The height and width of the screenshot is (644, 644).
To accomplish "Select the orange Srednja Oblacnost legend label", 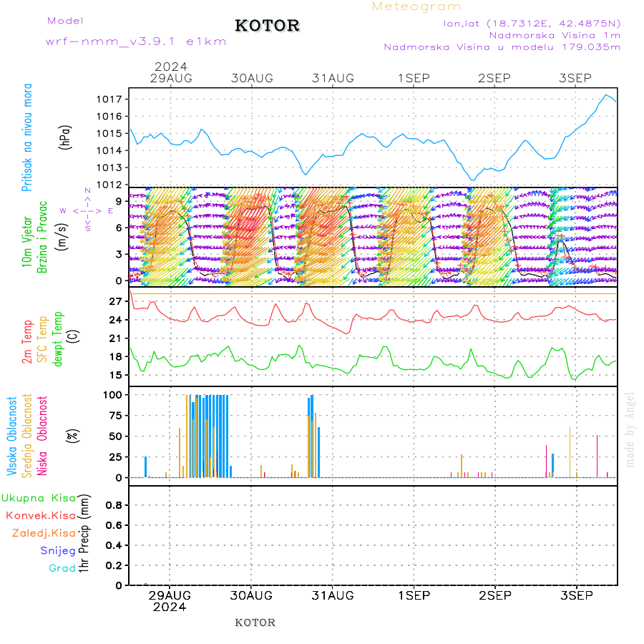I will (26, 436).
